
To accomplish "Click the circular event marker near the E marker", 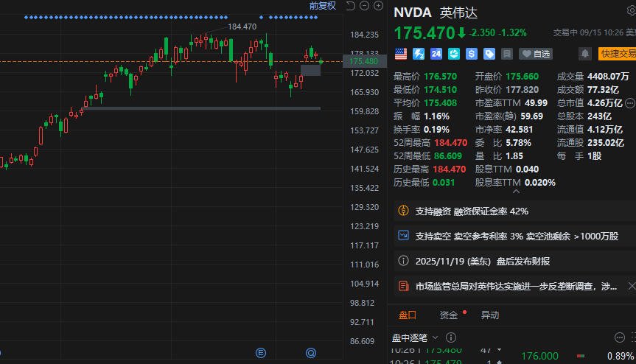I will click(311, 353).
